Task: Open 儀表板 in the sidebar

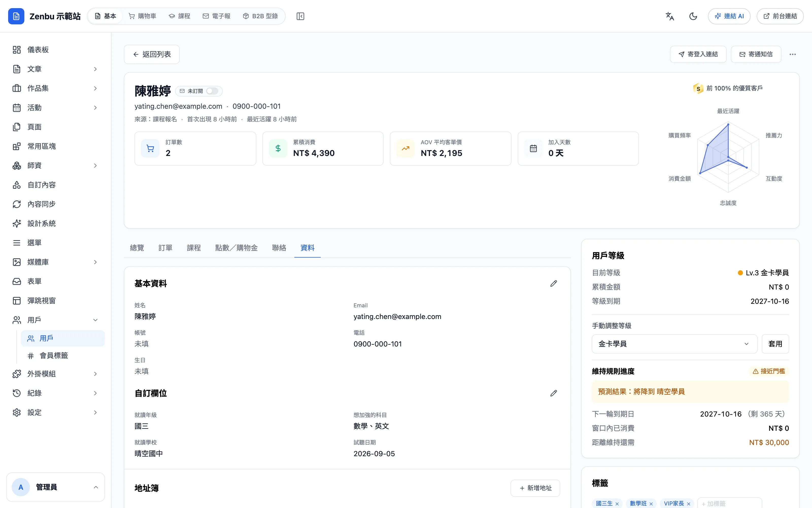Action: pos(56,50)
